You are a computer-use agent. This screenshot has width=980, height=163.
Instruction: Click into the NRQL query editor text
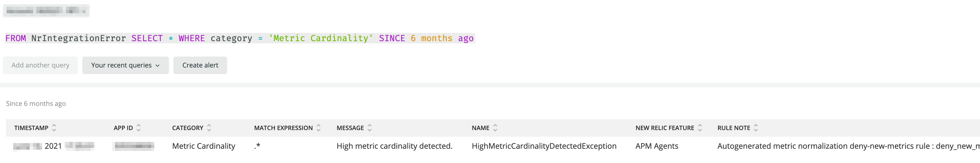point(239,38)
